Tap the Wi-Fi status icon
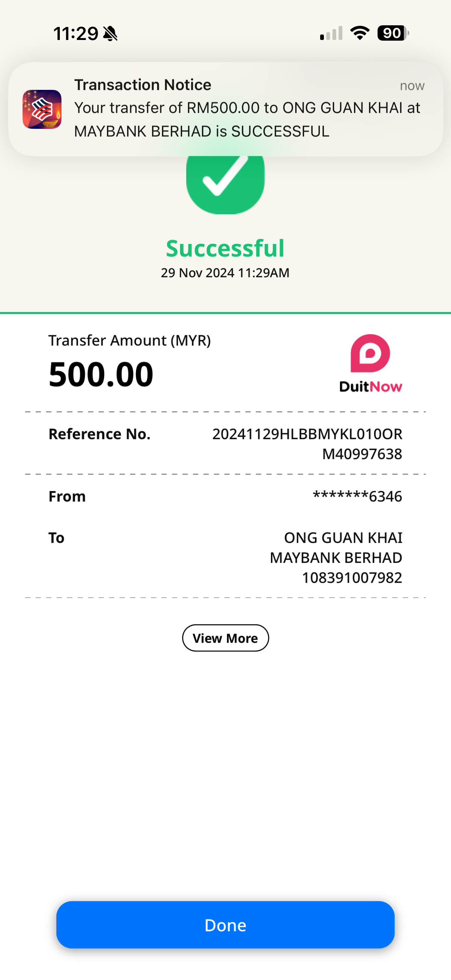Image resolution: width=451 pixels, height=980 pixels. point(359,33)
